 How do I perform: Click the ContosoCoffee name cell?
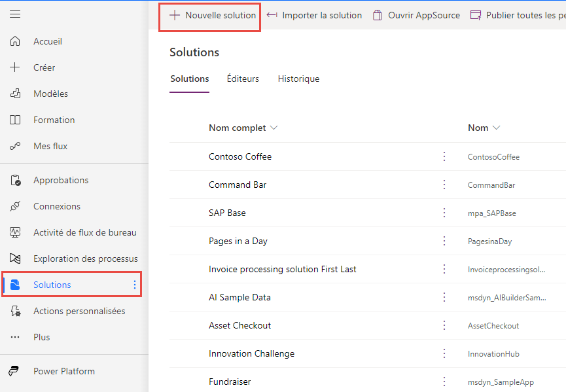pyautogui.click(x=493, y=156)
